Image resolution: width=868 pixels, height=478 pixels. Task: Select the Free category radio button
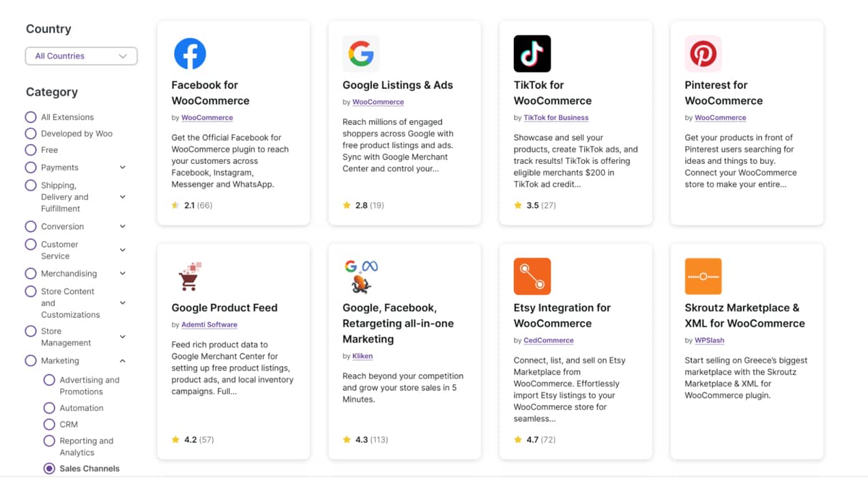pos(31,150)
